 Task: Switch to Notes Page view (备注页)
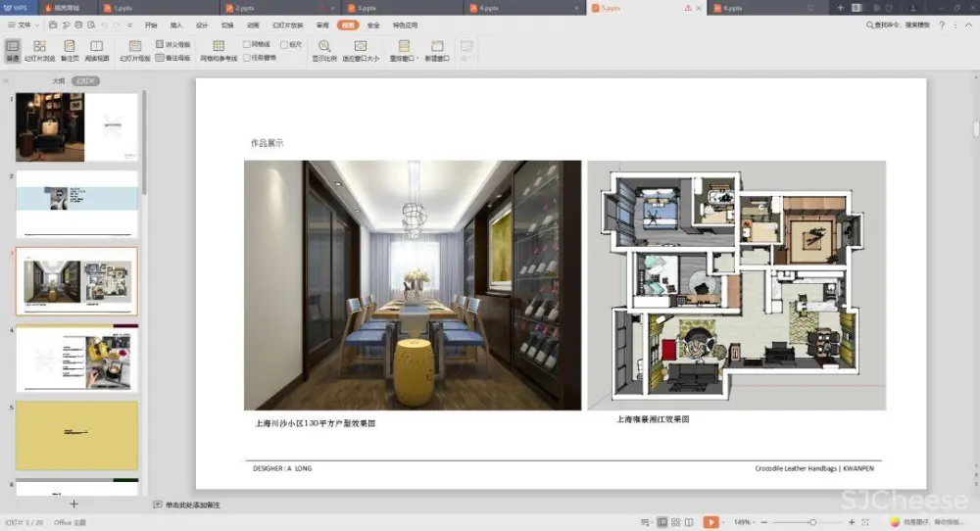click(x=70, y=51)
